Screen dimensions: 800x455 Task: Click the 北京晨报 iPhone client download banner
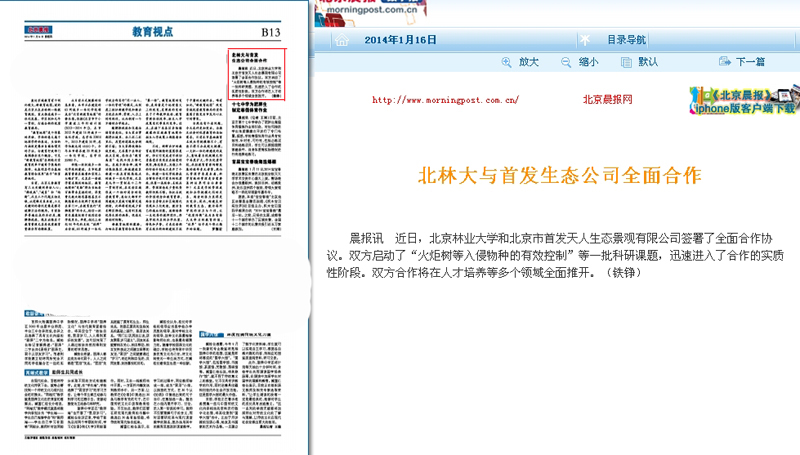click(744, 100)
